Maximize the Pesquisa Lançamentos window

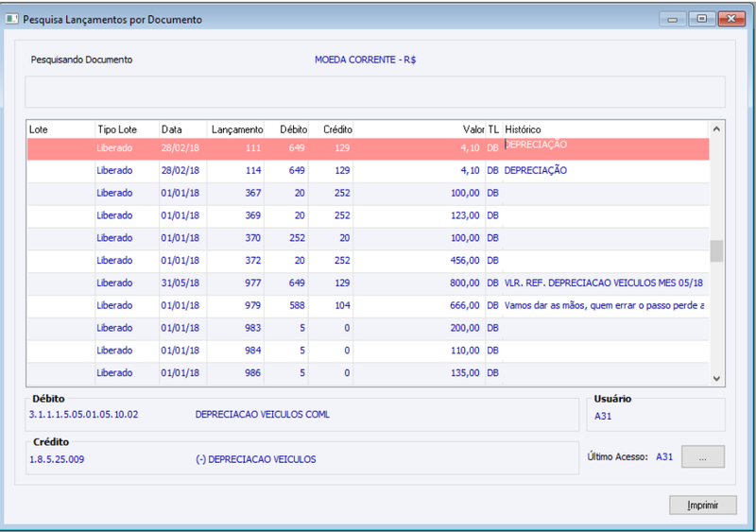(x=702, y=19)
